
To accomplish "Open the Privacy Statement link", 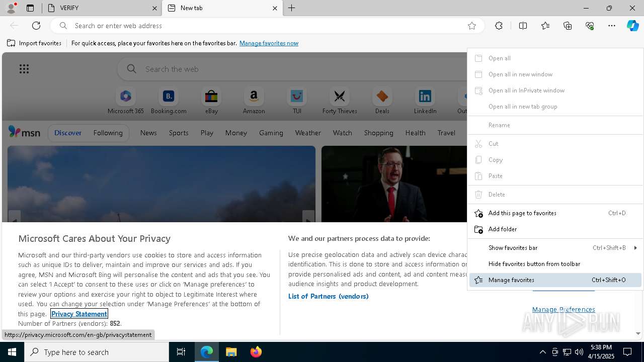I will 79,314.
